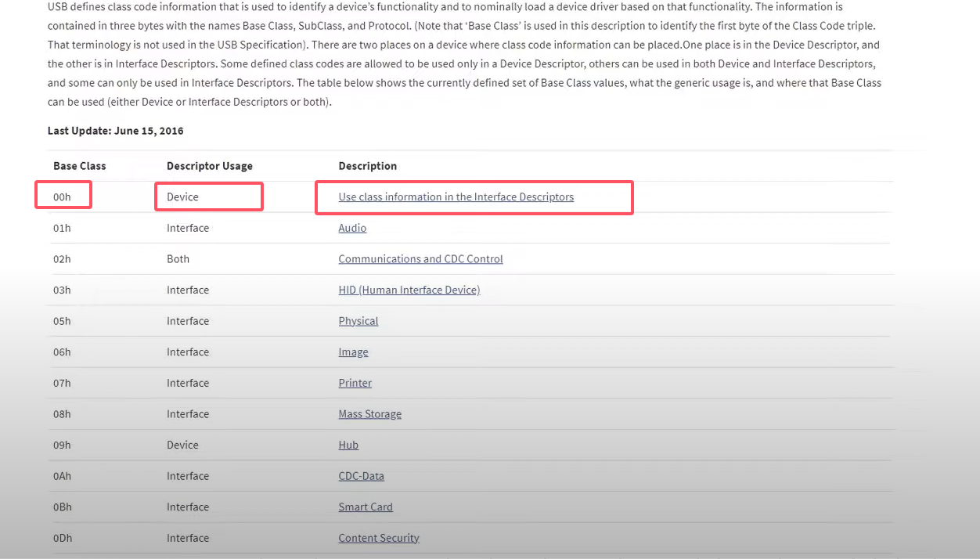The height and width of the screenshot is (559, 980).
Task: Open HID (Human Interface Device) link
Action: coord(409,290)
